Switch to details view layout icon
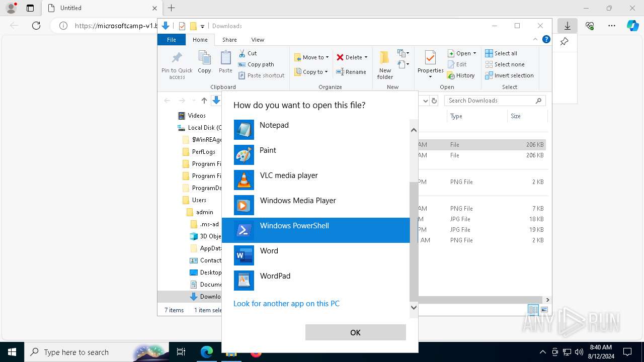This screenshot has width=644, height=362. 533,310
